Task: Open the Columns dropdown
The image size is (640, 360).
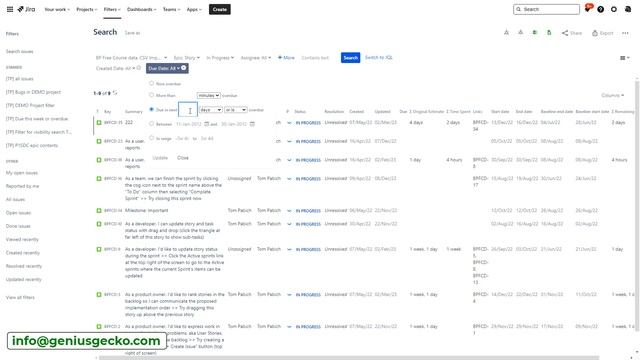Action: pos(612,96)
